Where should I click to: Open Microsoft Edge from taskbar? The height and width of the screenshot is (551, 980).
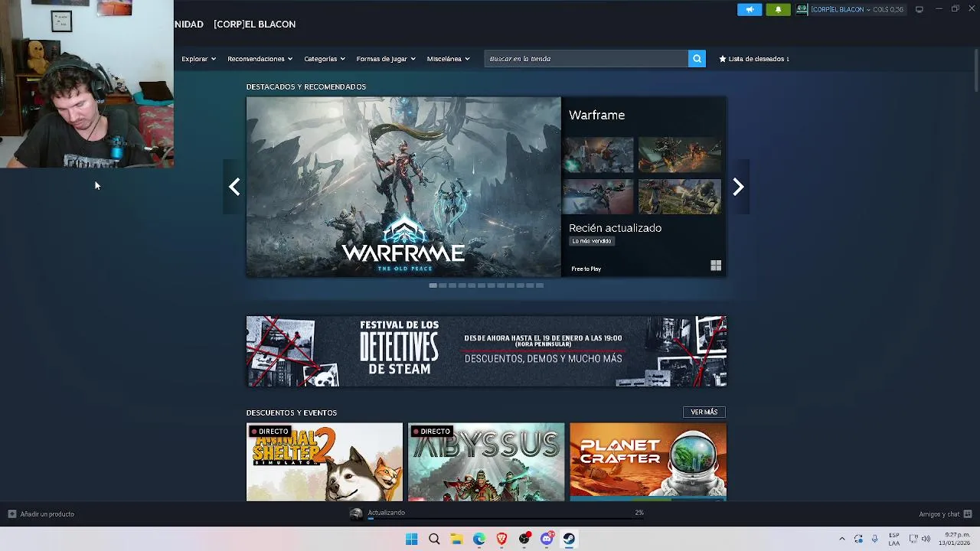(x=479, y=539)
